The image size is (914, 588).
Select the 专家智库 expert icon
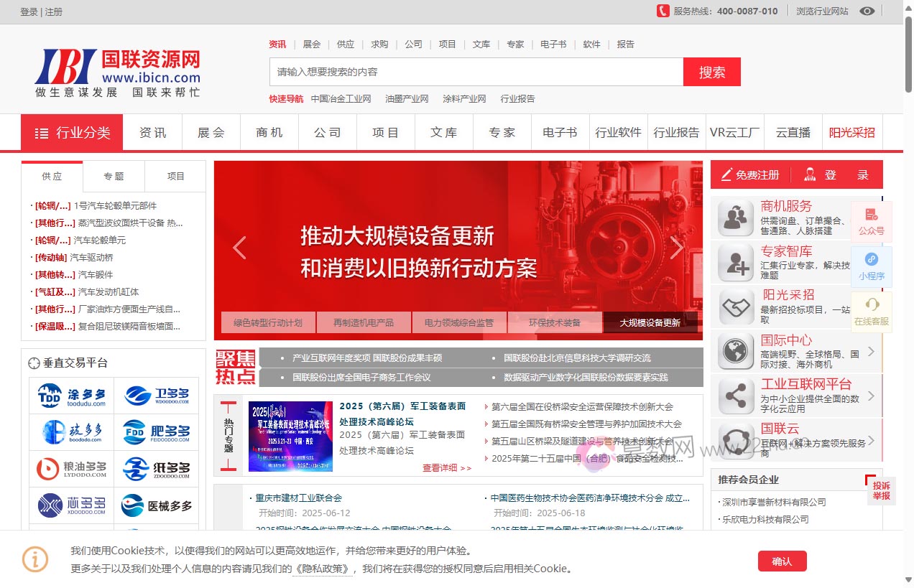pos(734,263)
